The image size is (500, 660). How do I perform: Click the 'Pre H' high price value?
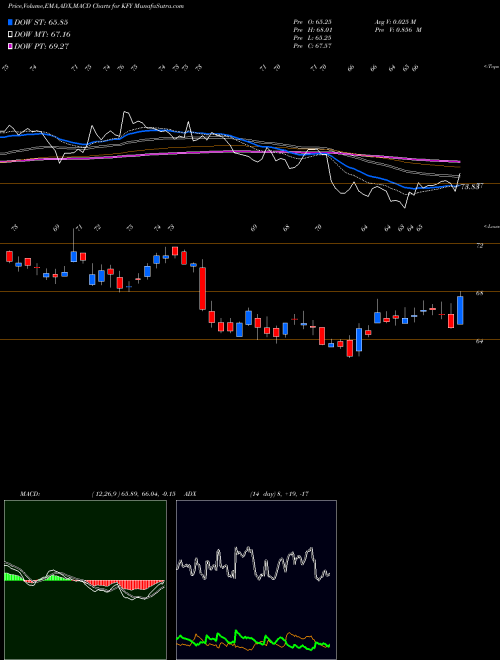[312, 30]
